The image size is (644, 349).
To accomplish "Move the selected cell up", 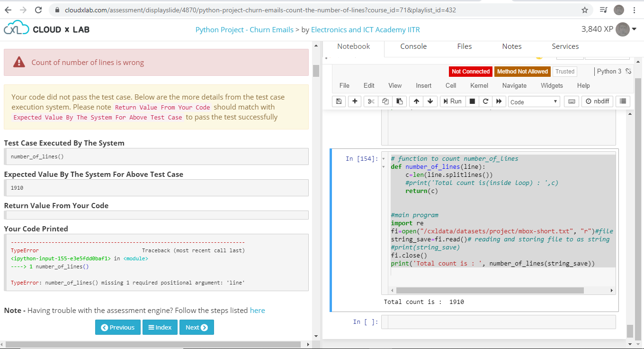I will [x=416, y=101].
